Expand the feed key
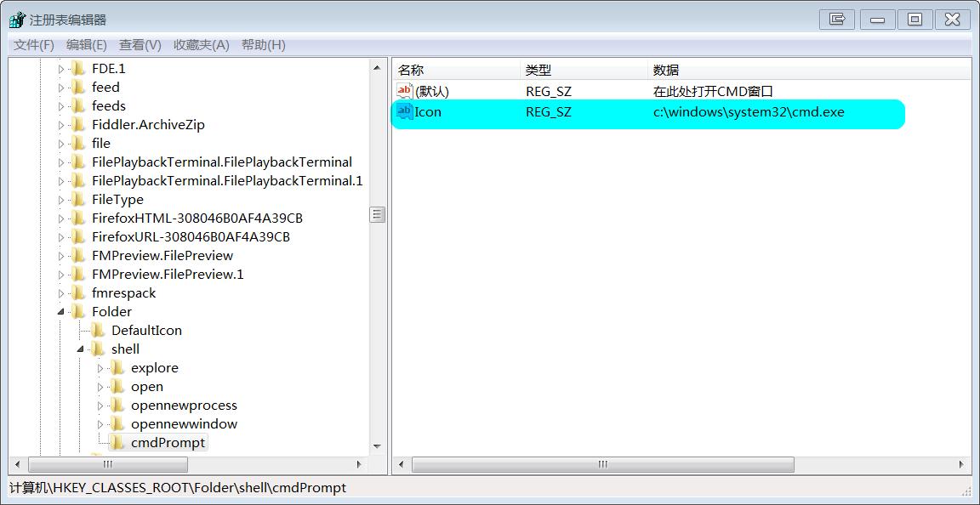Viewport: 980px width, 505px height. (x=61, y=88)
